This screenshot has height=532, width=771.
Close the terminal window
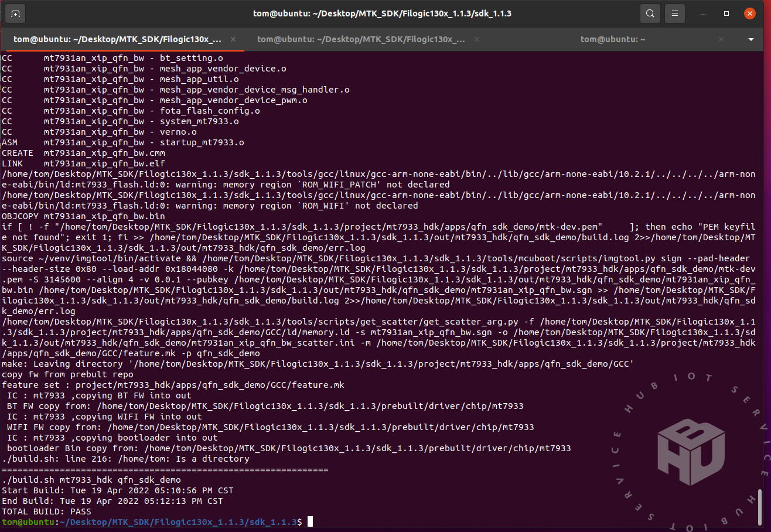749,13
